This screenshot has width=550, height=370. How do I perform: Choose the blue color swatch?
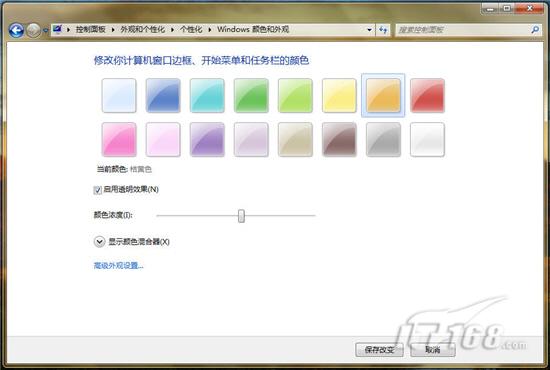pyautogui.click(x=163, y=95)
